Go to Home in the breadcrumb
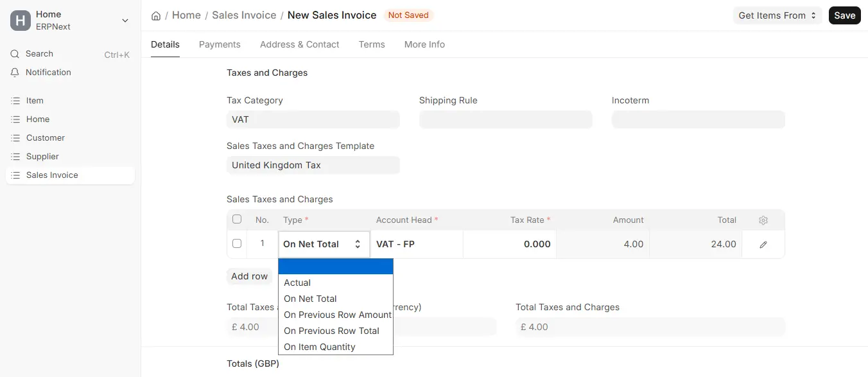Image resolution: width=868 pixels, height=377 pixels. pyautogui.click(x=186, y=15)
